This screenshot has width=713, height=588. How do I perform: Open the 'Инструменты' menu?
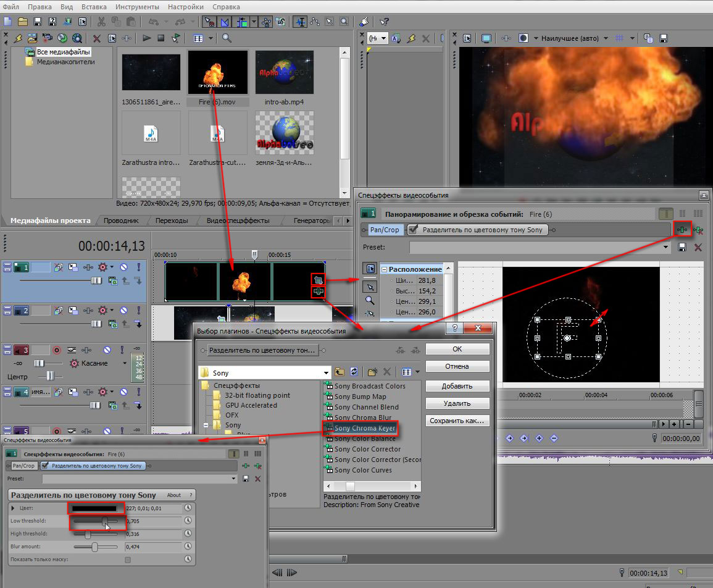pyautogui.click(x=136, y=7)
